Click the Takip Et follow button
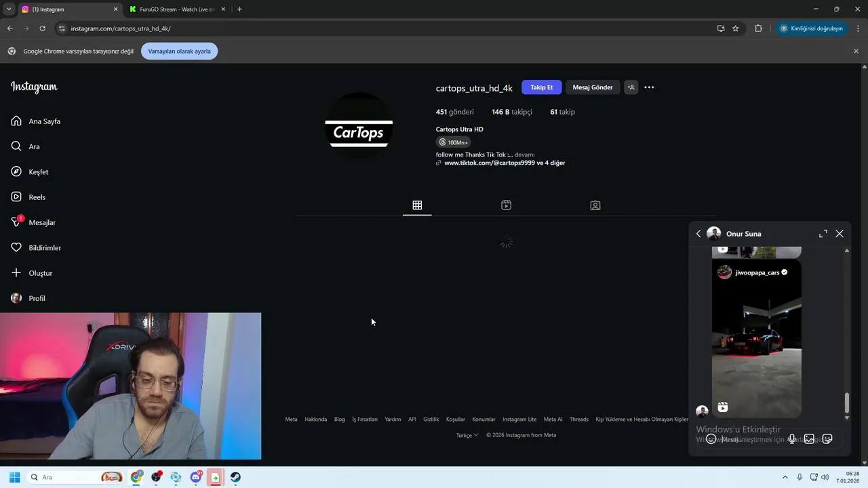This screenshot has width=868, height=488. point(541,87)
